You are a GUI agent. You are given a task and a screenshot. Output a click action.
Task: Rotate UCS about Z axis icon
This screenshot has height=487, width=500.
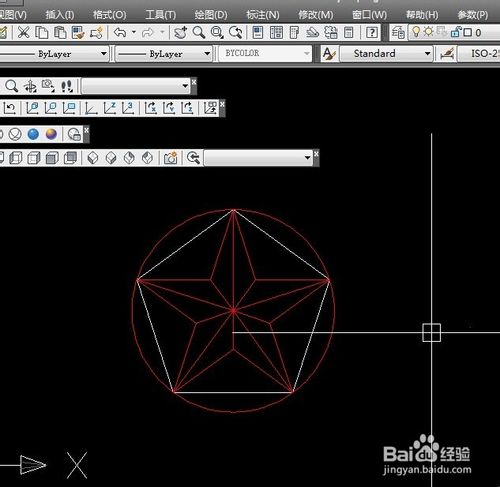click(187, 108)
